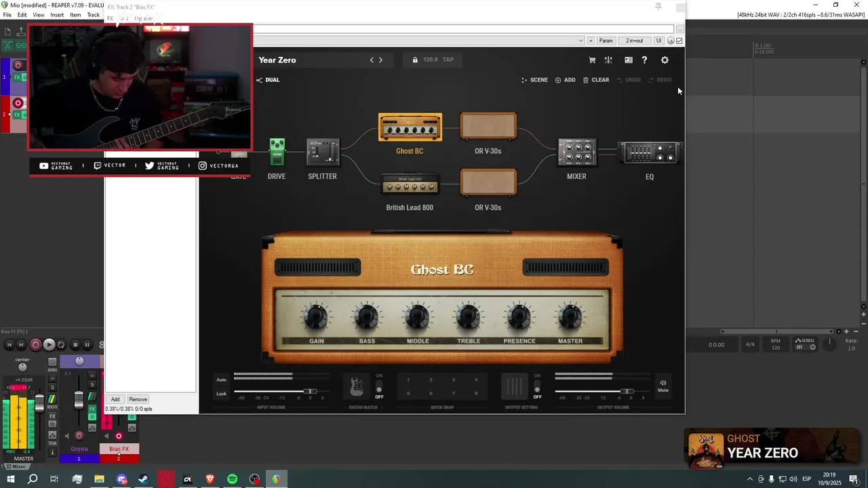
Task: Open the BIAS FX levels mixer settings
Action: (x=608, y=60)
